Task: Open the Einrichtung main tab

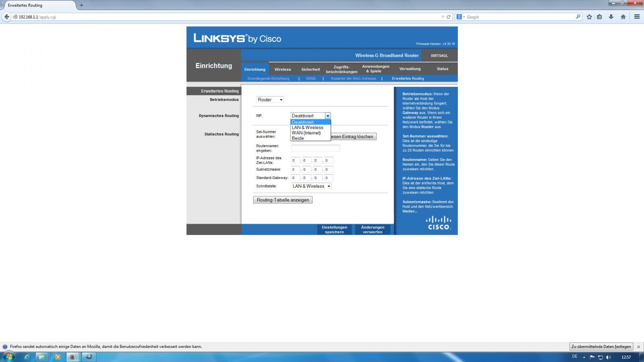Action: [x=255, y=69]
